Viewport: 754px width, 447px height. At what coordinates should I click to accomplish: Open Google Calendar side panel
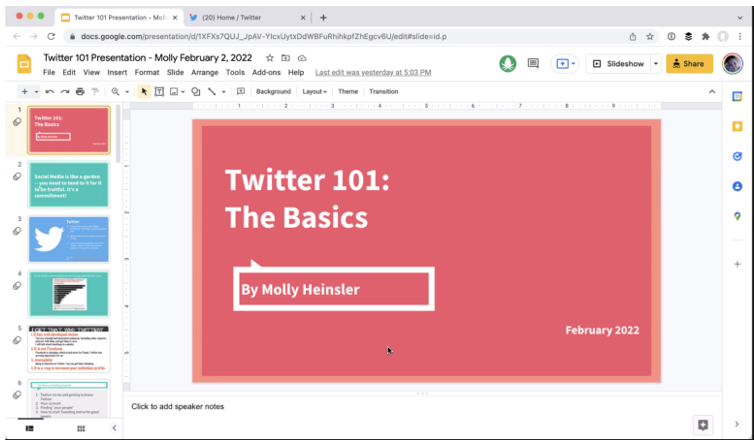pyautogui.click(x=737, y=97)
